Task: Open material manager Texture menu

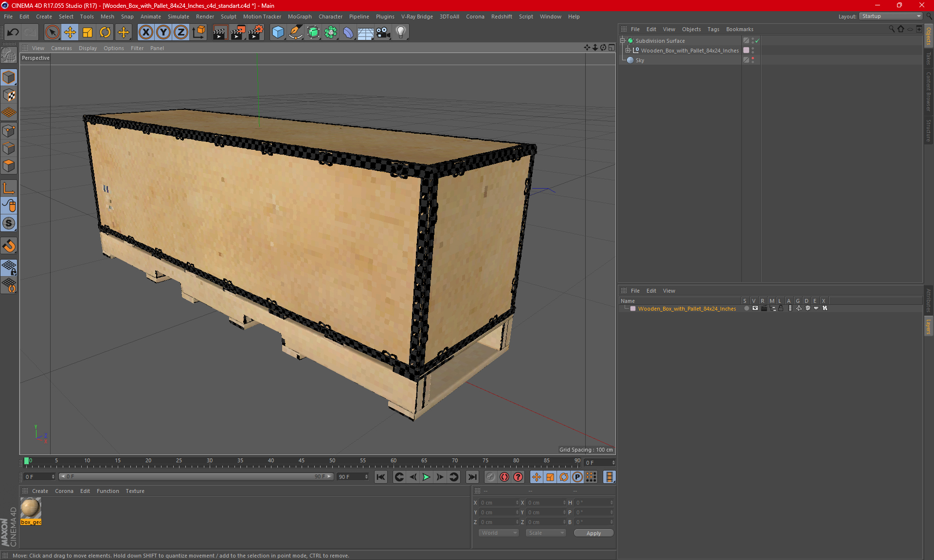Action: coord(135,491)
